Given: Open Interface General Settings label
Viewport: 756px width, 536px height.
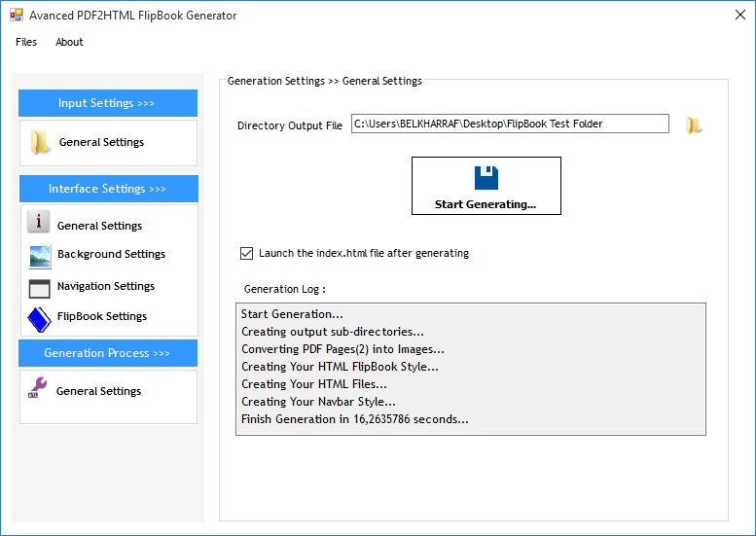Looking at the screenshot, I should tap(99, 226).
